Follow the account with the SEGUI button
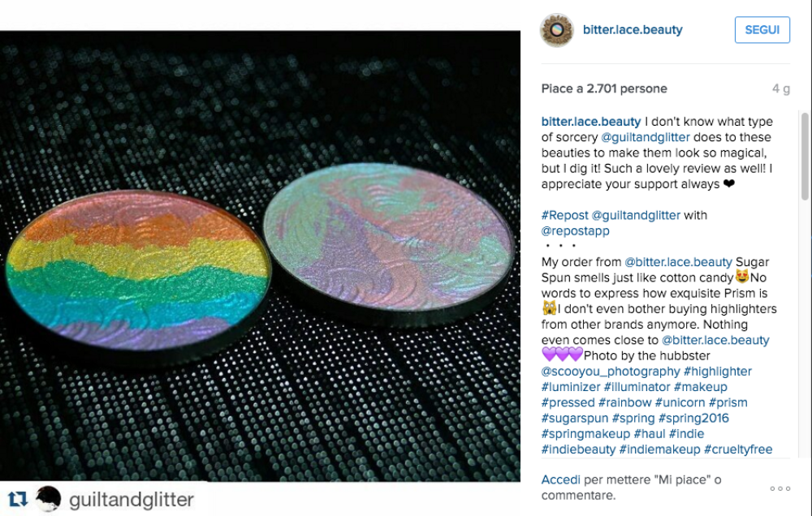Viewport: 812px width, 516px height. 762,30
